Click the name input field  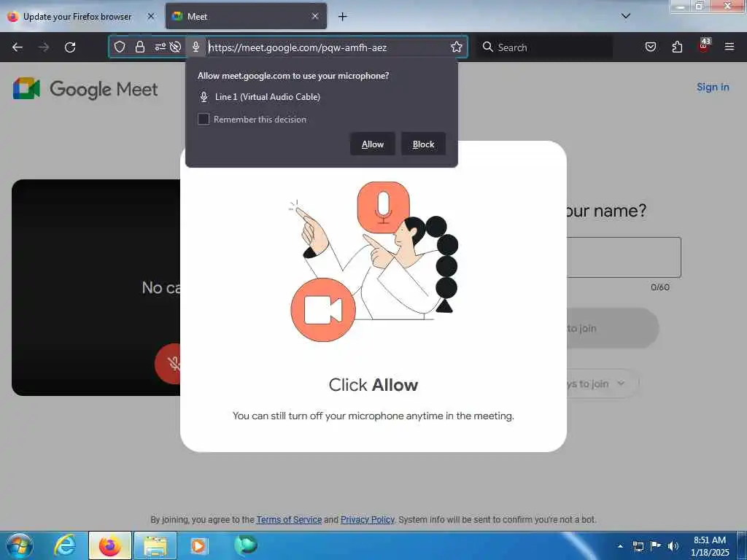[x=624, y=257]
